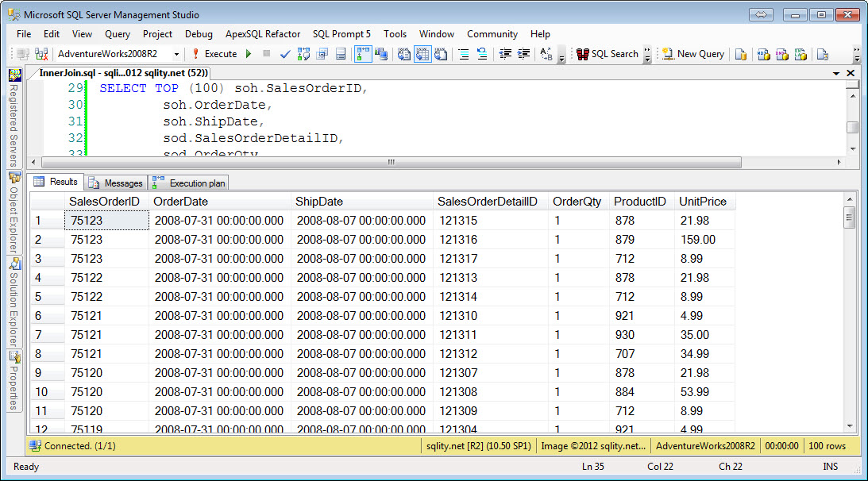Open the SQL Prompt 5 menu

coord(341,34)
